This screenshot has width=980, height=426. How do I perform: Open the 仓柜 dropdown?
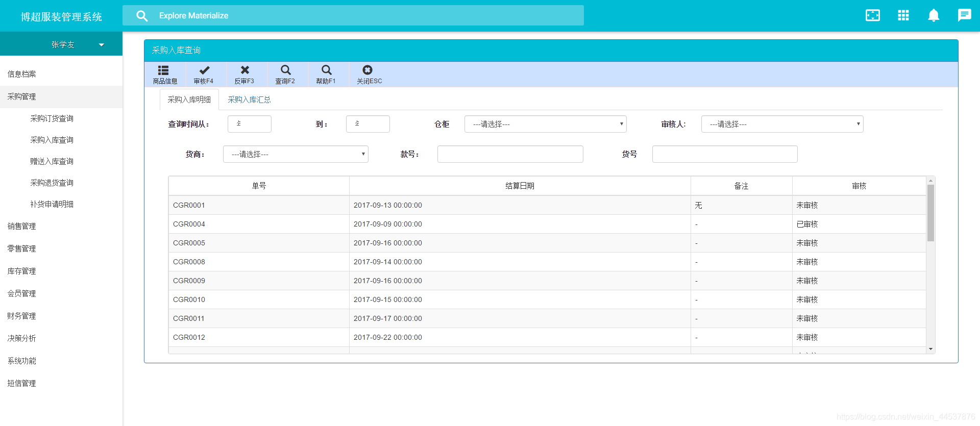click(x=545, y=124)
